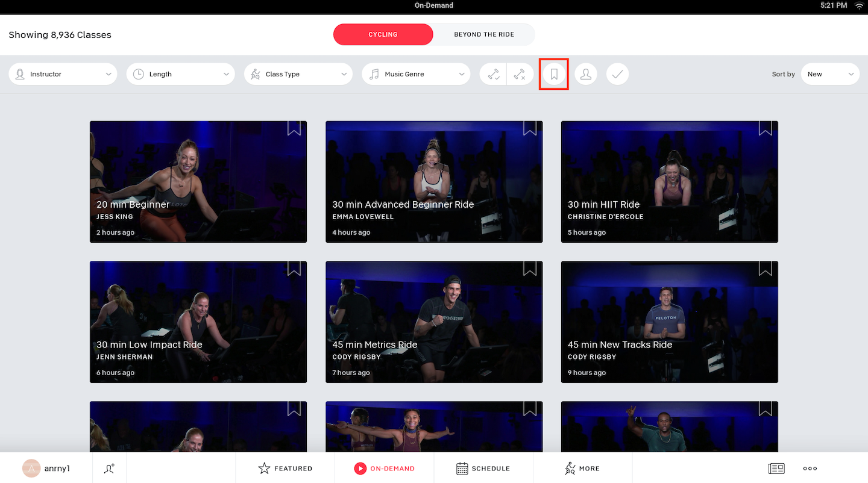This screenshot has width=868, height=483.
Task: Toggle the taken classes checkmark filter
Action: 617,74
